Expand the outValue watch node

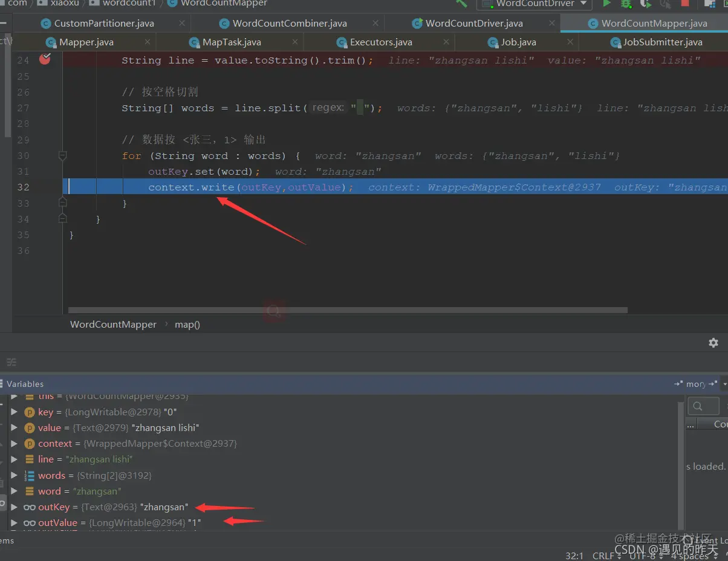(14, 522)
